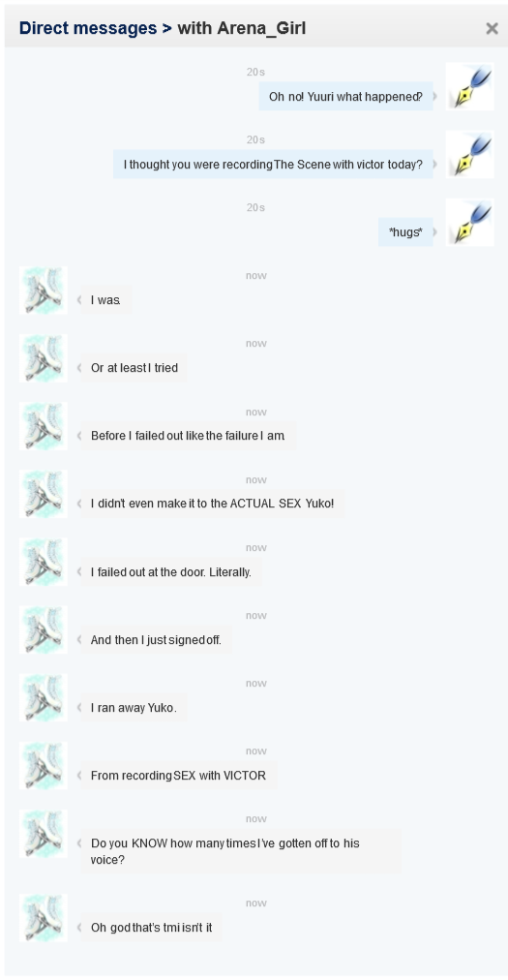
Task: Click the skates avatar beside 'ACTUAL SEX Yuko!' message
Action: pos(44,494)
